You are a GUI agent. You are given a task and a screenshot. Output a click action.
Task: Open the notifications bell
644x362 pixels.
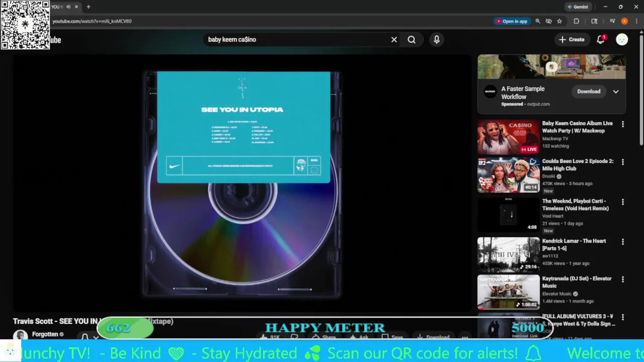coord(601,40)
